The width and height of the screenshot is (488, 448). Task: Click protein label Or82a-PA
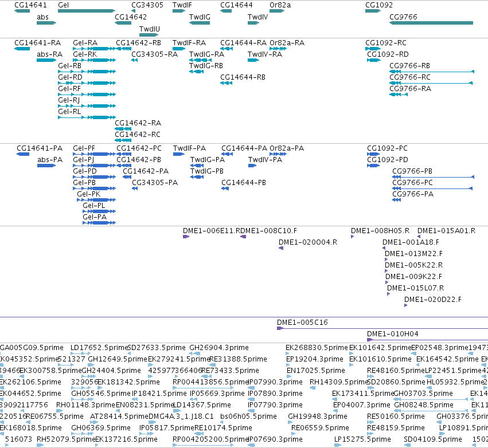click(x=287, y=148)
